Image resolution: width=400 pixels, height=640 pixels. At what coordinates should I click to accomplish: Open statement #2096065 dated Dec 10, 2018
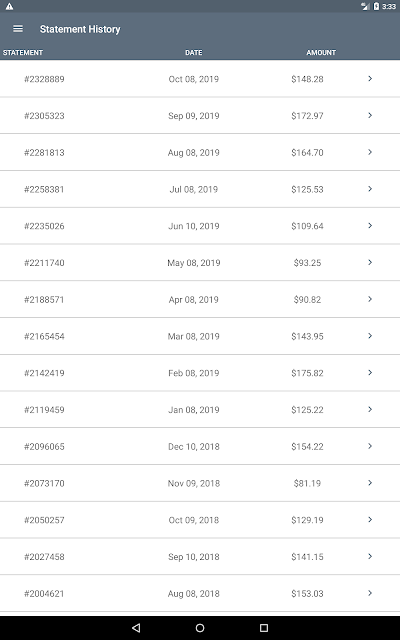[200, 446]
